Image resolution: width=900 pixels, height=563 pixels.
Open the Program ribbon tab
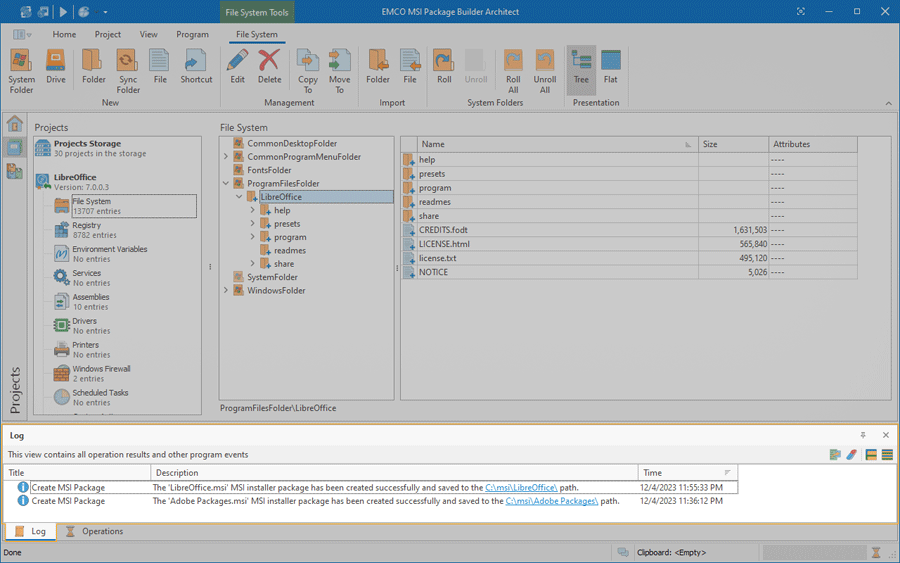(x=192, y=34)
